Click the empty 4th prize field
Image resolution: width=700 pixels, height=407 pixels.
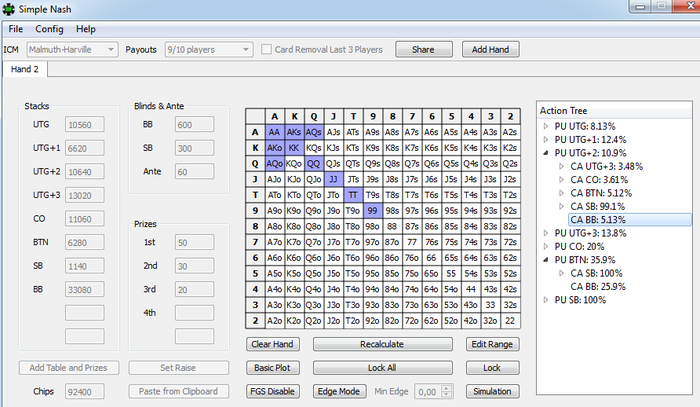click(194, 313)
